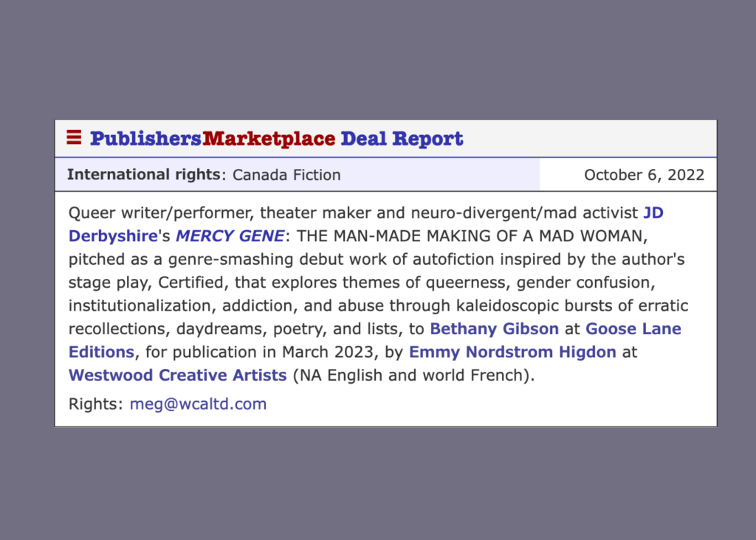Screen dimensions: 756x540
Task: Click the Rights: label text
Action: [x=95, y=404]
